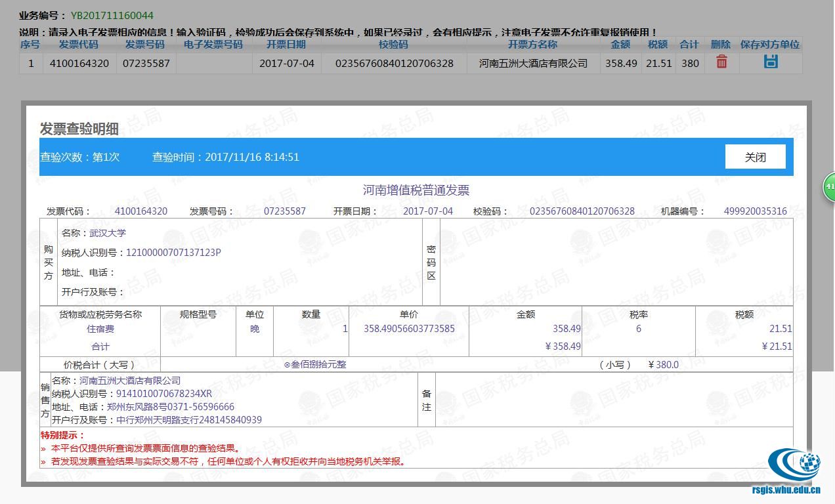Click invoice code cell 4100164320 in table
The image size is (835, 504).
[x=79, y=63]
